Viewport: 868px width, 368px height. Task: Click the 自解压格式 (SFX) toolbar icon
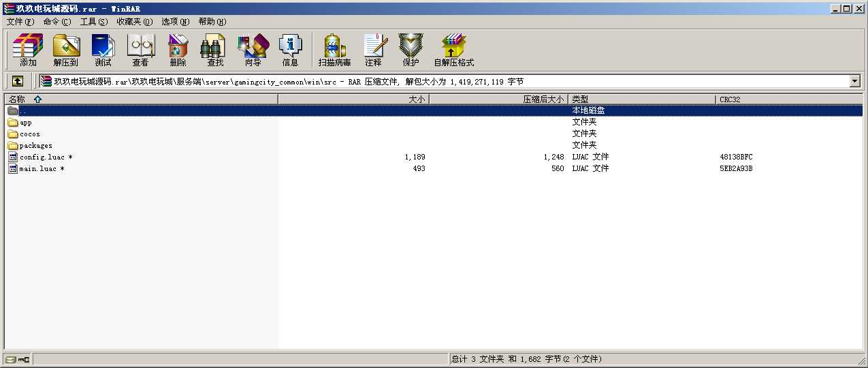point(453,46)
